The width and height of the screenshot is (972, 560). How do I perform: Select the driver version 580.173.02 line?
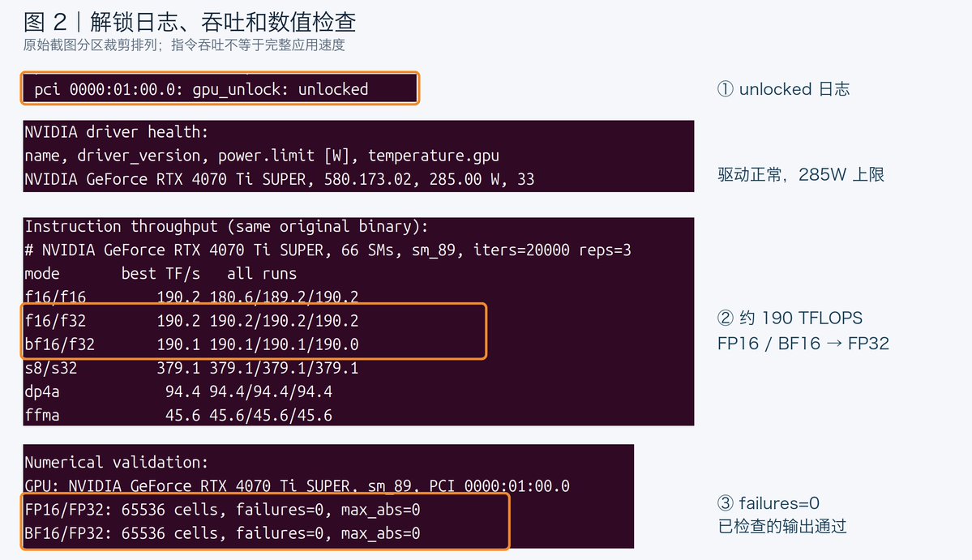[x=280, y=180]
